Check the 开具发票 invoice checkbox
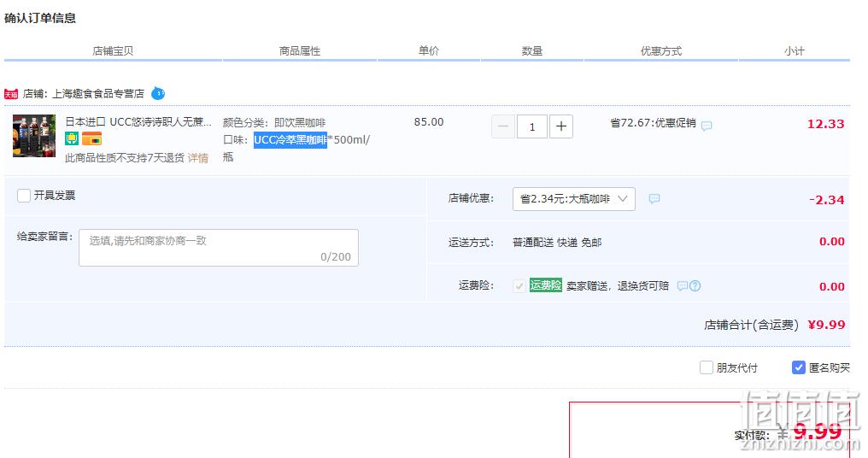This screenshot has height=458, width=868. point(24,196)
